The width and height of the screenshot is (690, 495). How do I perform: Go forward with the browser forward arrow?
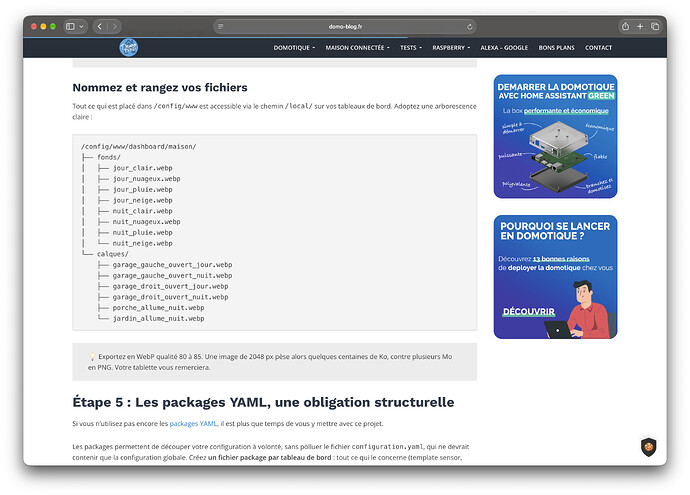coord(114,26)
